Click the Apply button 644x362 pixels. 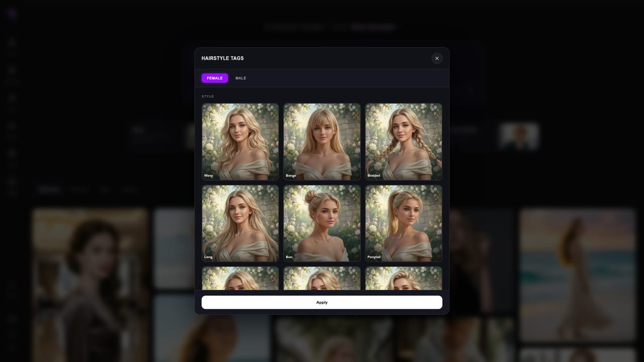[x=322, y=302]
